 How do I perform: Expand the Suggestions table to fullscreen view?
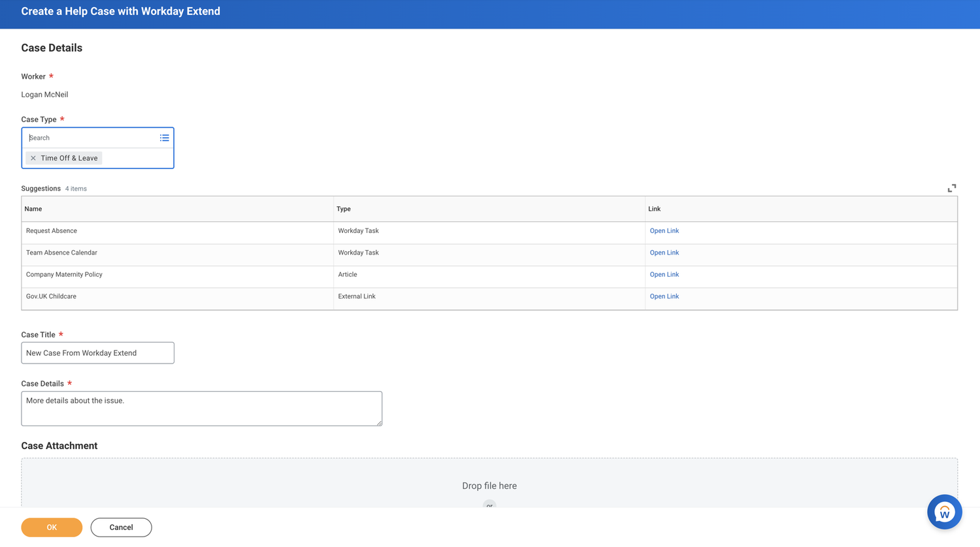pyautogui.click(x=952, y=188)
